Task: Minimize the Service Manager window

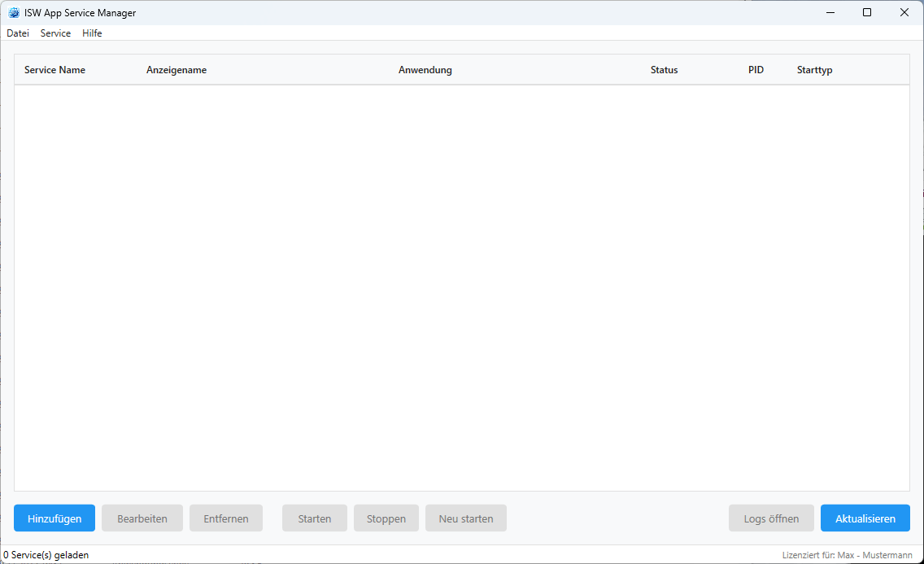Action: [830, 12]
